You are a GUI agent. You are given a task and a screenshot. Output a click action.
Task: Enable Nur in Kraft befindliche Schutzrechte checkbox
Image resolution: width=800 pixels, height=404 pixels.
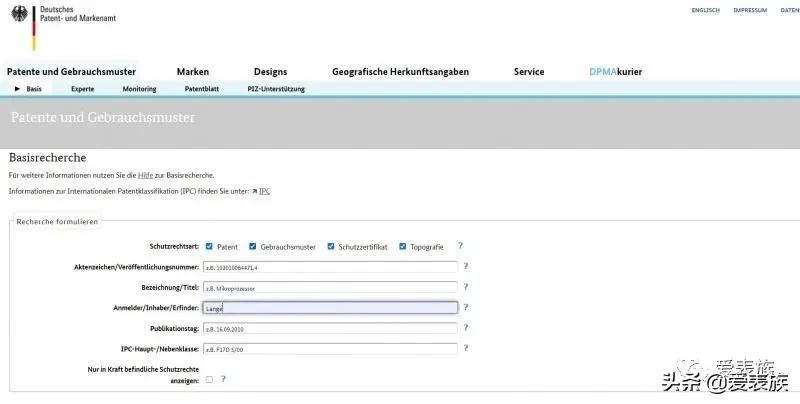click(209, 380)
